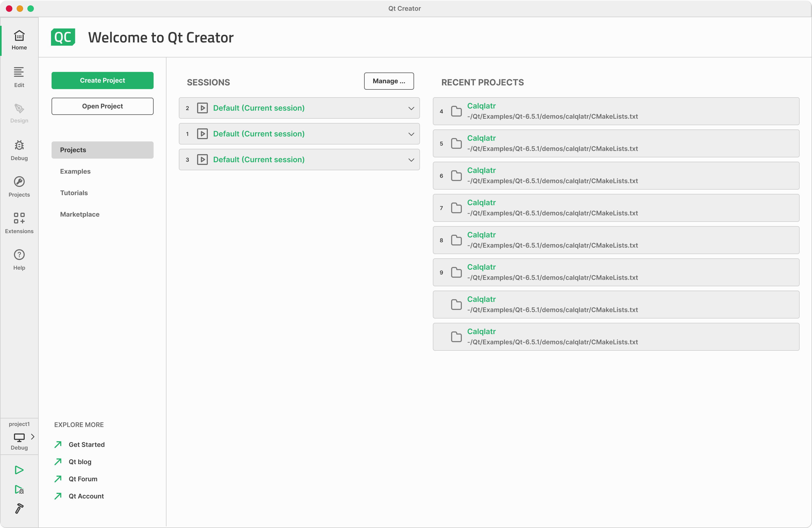Image resolution: width=812 pixels, height=528 pixels.
Task: Expand session number 3 chevron
Action: tap(411, 160)
